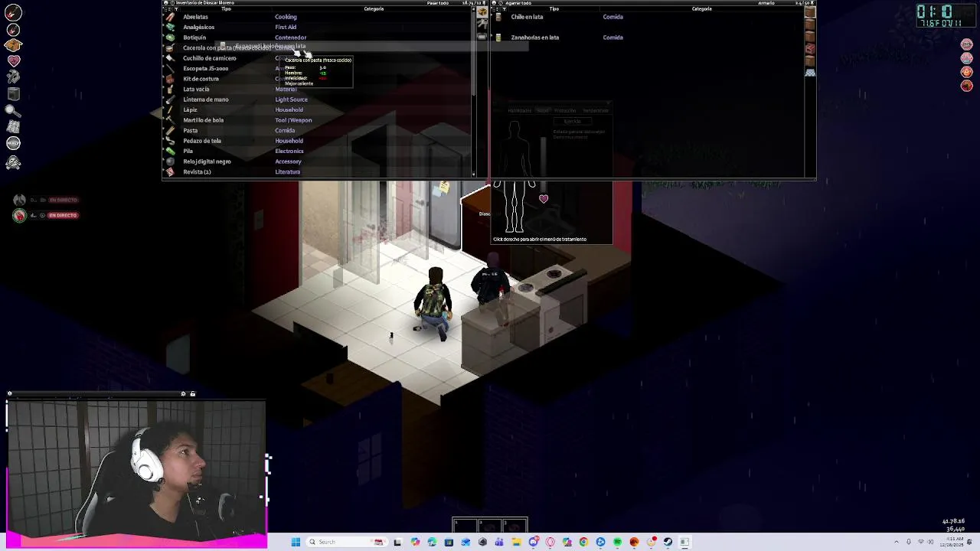Select the floor tile container icon

810,73
